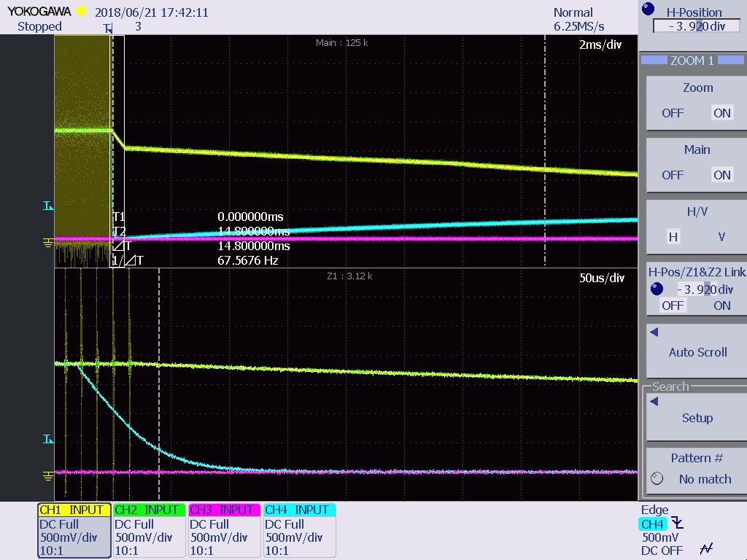Click the date and time stamp
This screenshot has height=560, width=747.
pyautogui.click(x=152, y=12)
